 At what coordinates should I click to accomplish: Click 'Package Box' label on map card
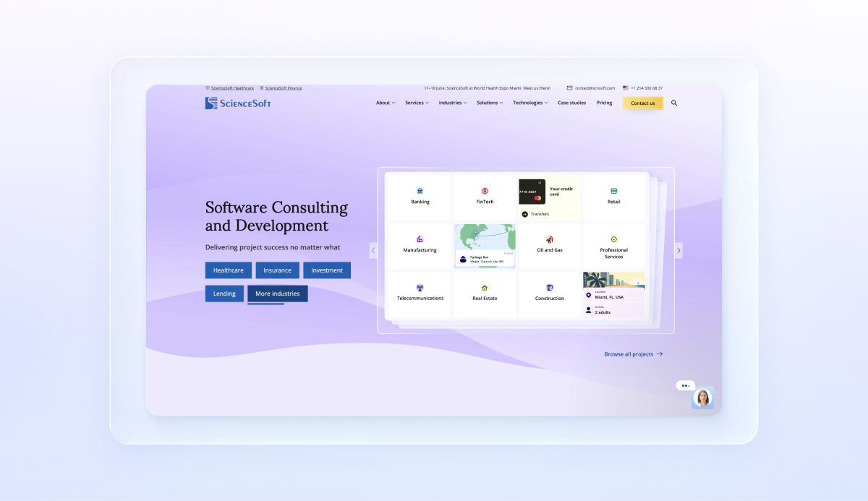click(478, 257)
